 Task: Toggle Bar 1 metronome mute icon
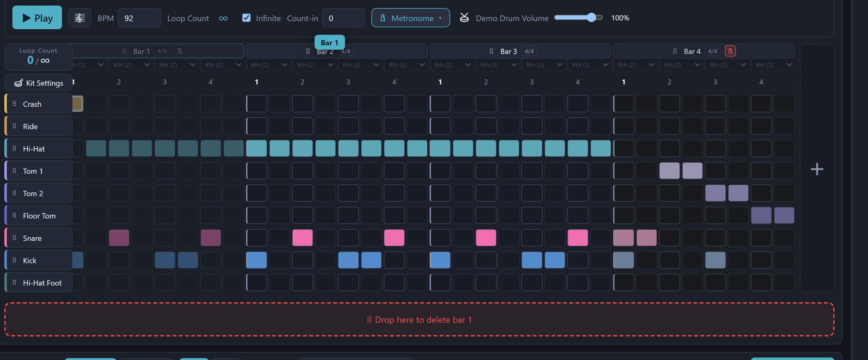click(x=179, y=51)
